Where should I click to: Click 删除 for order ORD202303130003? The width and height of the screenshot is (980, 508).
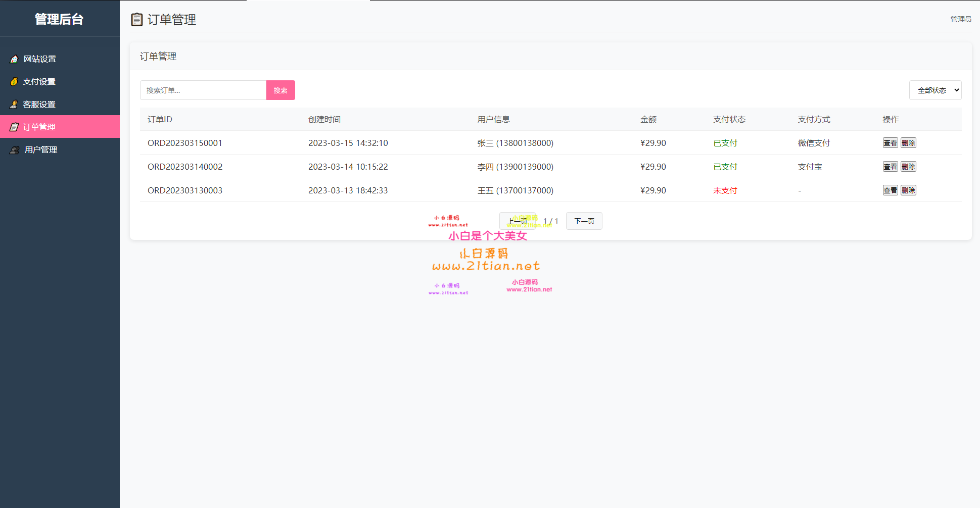[908, 190]
